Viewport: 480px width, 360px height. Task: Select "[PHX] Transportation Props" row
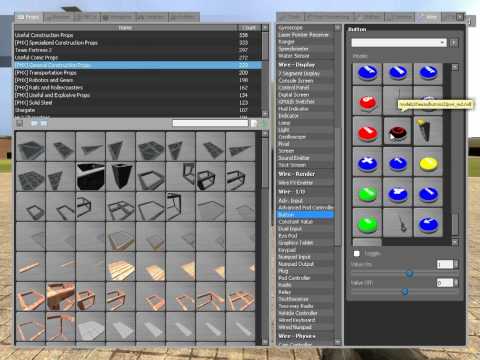click(x=138, y=73)
